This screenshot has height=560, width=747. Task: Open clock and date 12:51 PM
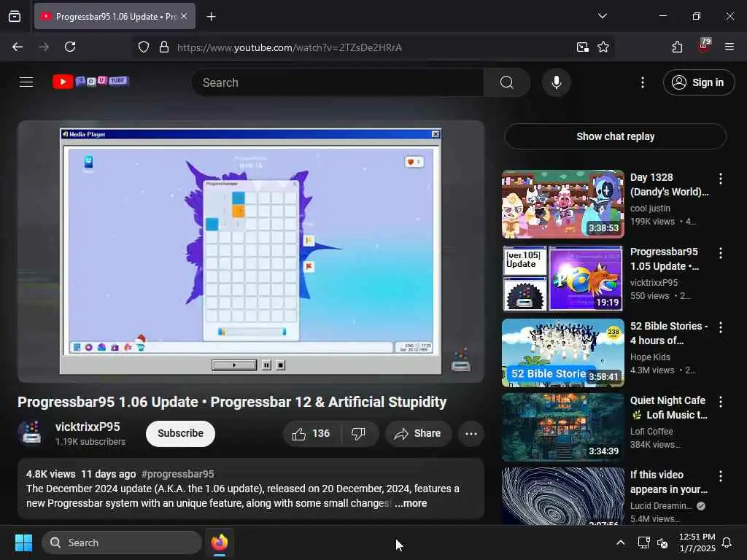(697, 542)
